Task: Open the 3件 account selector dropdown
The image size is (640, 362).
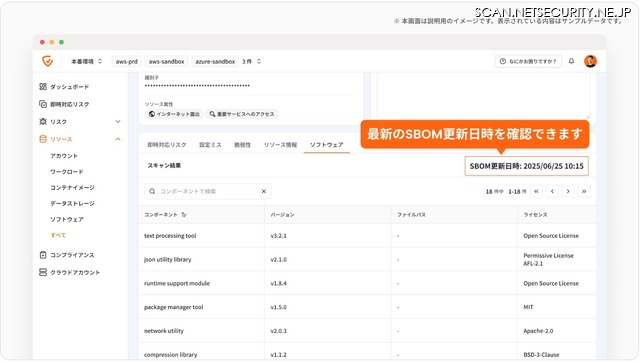Action: (x=251, y=62)
